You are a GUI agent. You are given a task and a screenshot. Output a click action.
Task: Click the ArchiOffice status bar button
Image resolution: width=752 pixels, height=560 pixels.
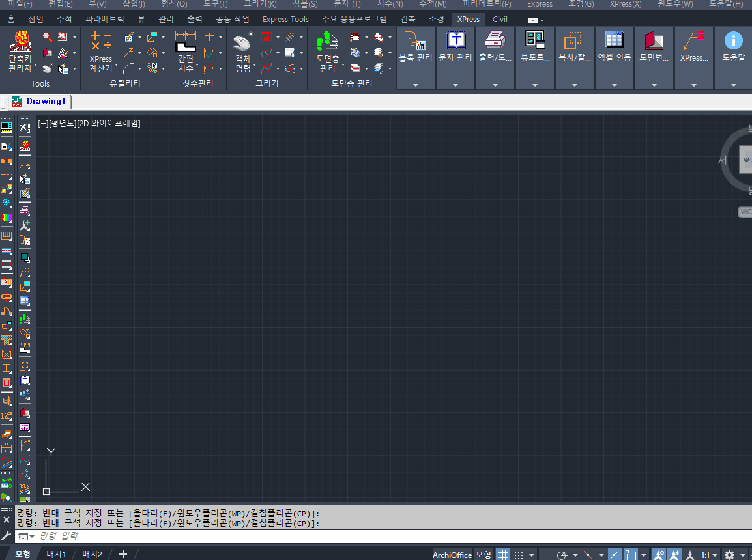coord(452,555)
